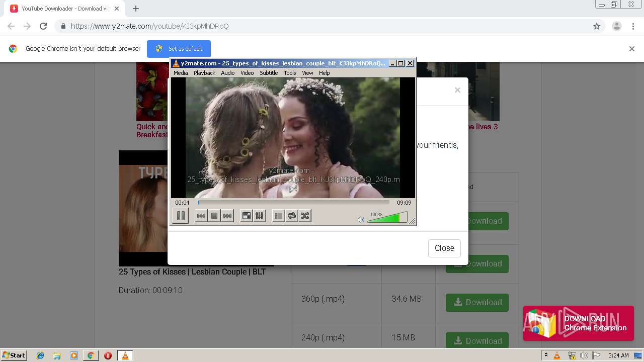
Task: Click the 3:24 AM clock
Action: coord(618,355)
